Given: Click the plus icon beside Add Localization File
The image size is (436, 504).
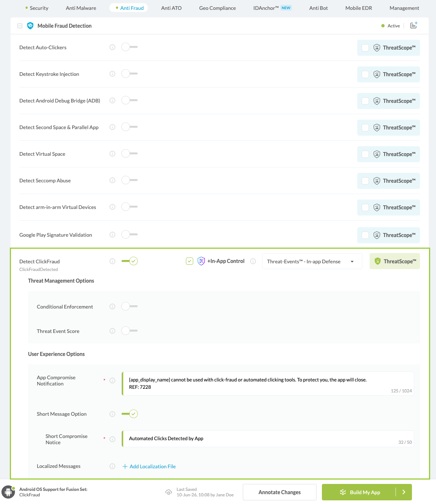Looking at the screenshot, I should (125, 466).
